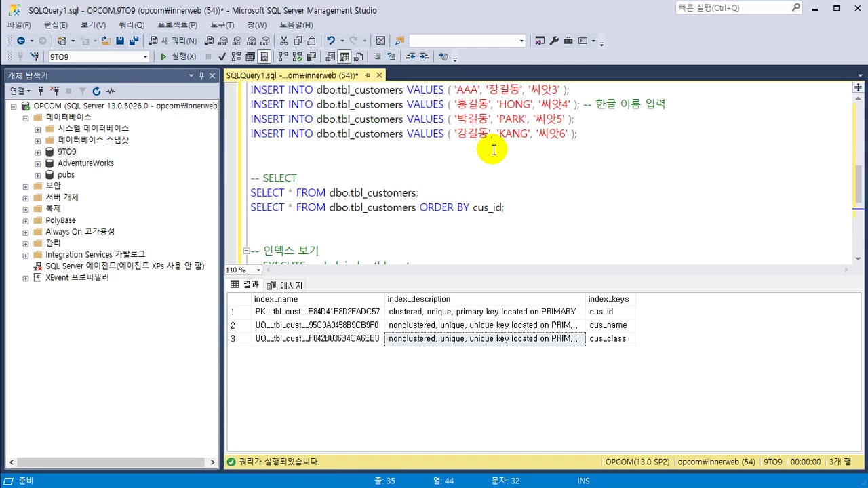Click the 새 쿼리(N) button

tap(173, 41)
